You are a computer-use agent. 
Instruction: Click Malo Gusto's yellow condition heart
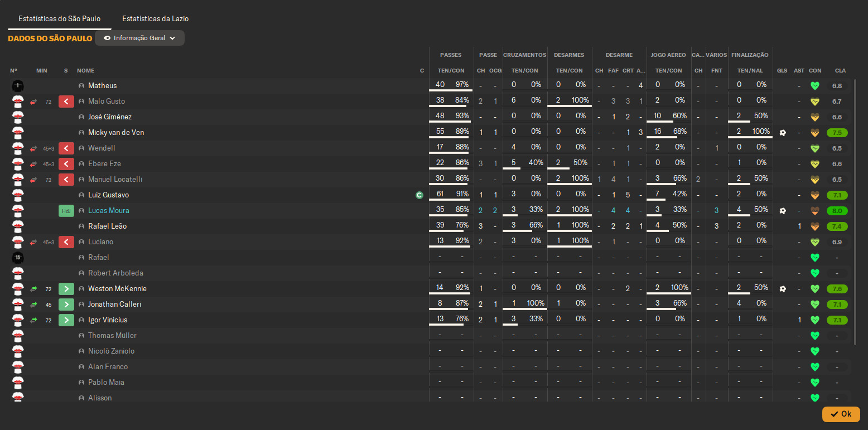pyautogui.click(x=815, y=102)
